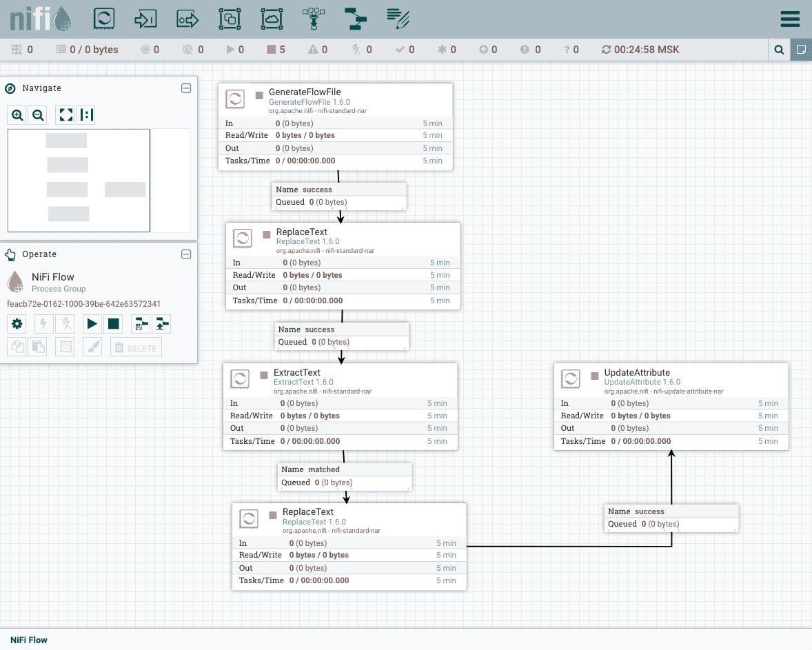Click the Upload Template button
The image size is (812, 650).
point(162,324)
